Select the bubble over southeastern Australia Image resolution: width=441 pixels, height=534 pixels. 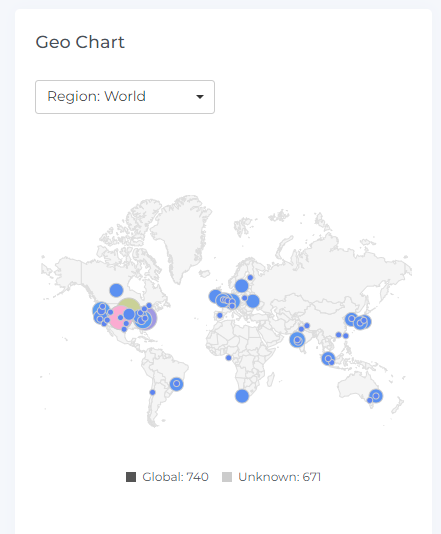(x=376, y=396)
